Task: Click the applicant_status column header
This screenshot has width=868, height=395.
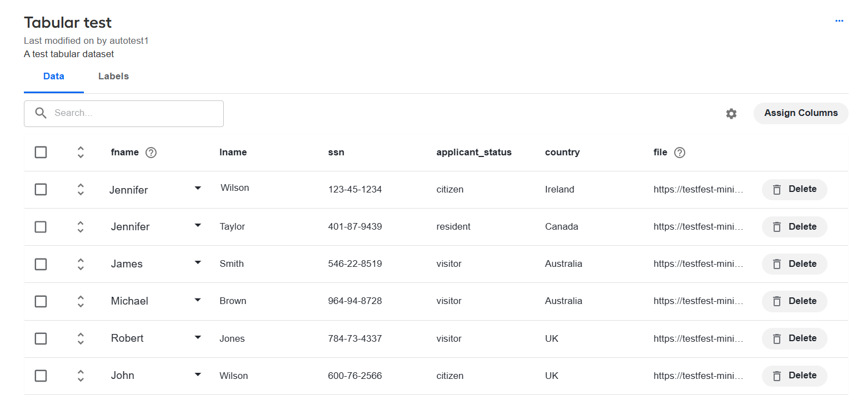Action: click(x=474, y=152)
